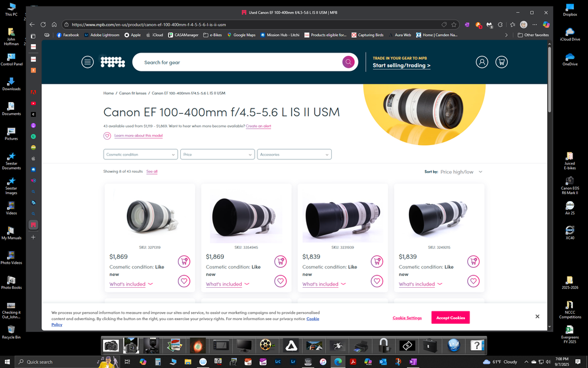Expand the Price filter dropdown
This screenshot has height=368, width=588.
point(217,155)
